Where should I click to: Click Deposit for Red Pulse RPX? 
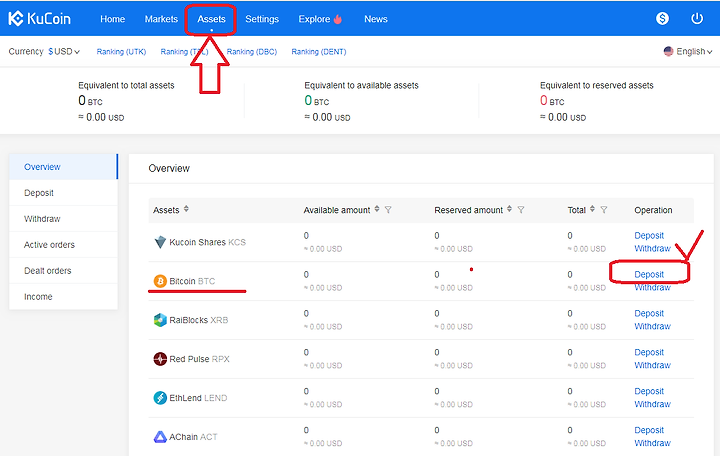[649, 352]
